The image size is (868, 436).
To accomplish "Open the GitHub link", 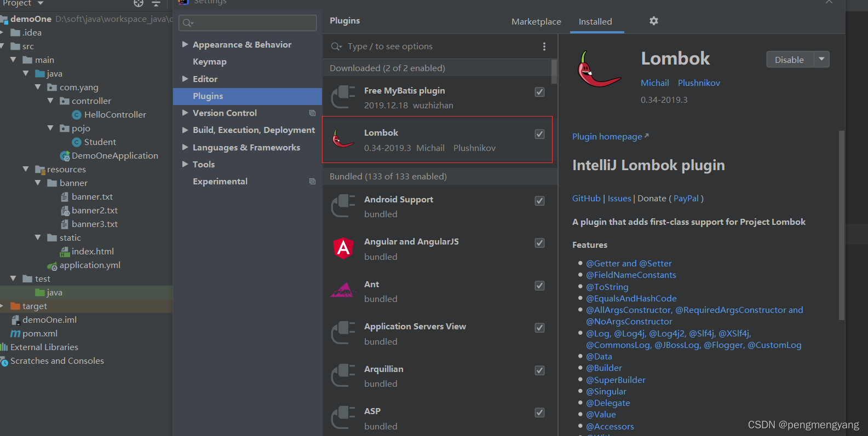I will [x=587, y=199].
